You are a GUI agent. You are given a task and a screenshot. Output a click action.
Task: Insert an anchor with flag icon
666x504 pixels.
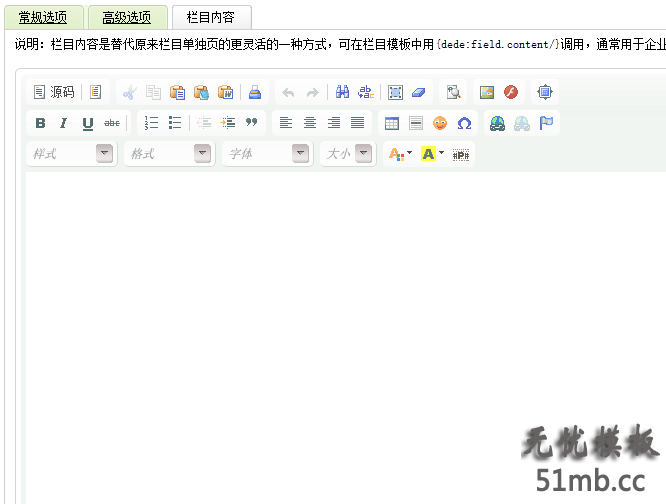546,123
